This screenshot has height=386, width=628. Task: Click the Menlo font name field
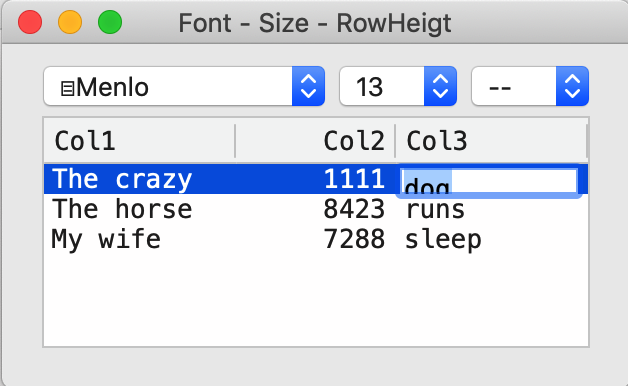click(x=168, y=86)
